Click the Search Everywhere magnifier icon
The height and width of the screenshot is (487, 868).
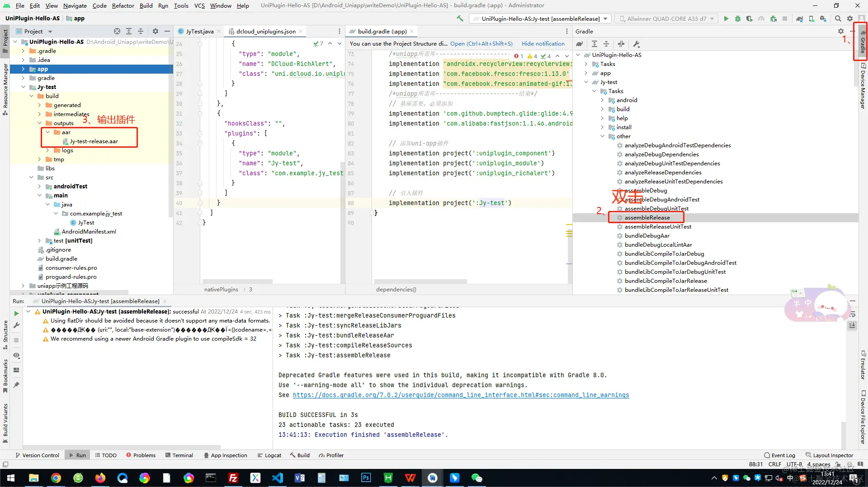(x=838, y=19)
